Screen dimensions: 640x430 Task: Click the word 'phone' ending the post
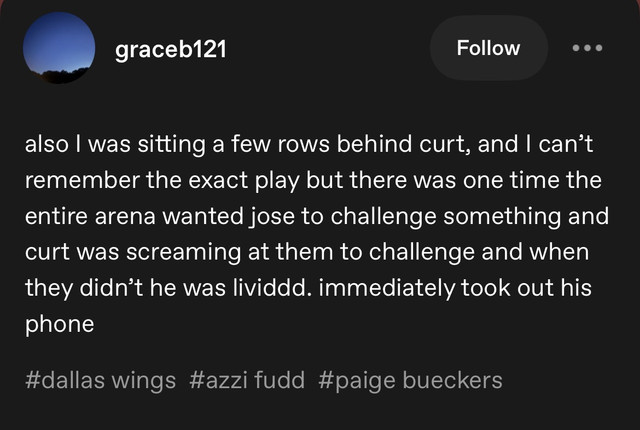click(x=60, y=325)
